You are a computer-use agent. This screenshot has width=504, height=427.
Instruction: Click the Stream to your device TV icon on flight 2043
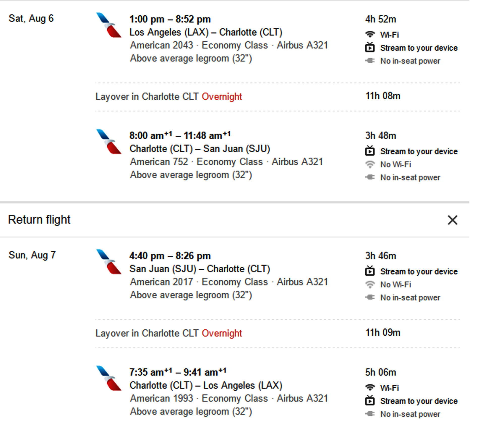[x=370, y=47]
